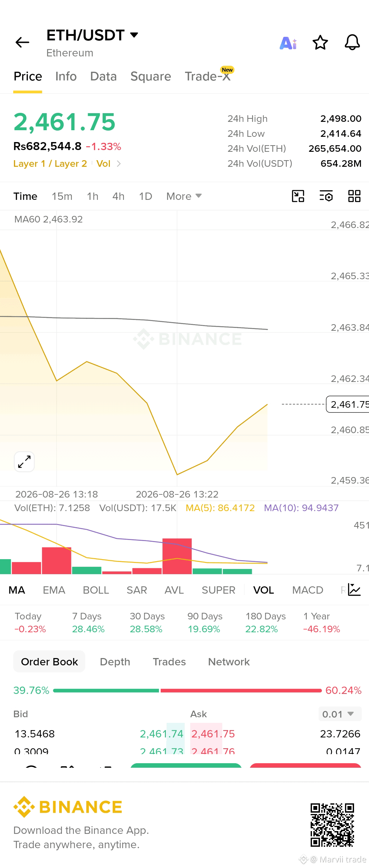
Task: Tap the tallest red volume bar
Action: 177,556
